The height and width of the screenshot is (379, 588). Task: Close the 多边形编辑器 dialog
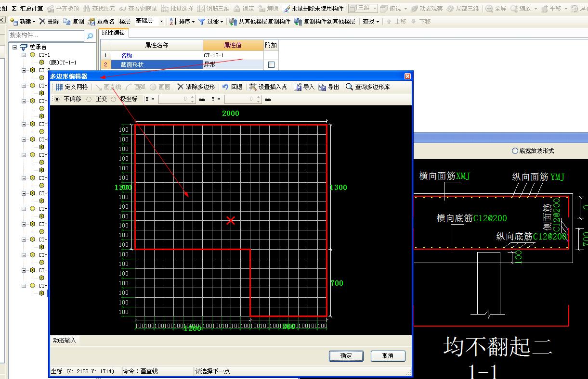tap(407, 76)
